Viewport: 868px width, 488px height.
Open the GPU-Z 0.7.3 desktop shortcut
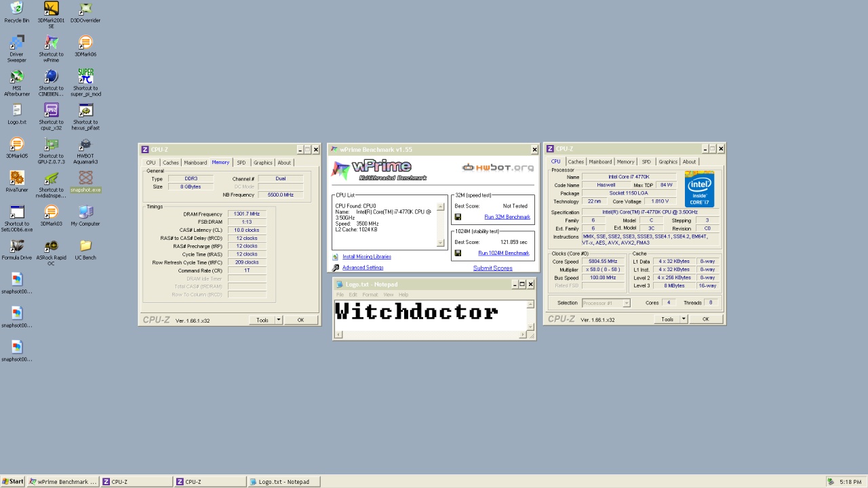51,145
